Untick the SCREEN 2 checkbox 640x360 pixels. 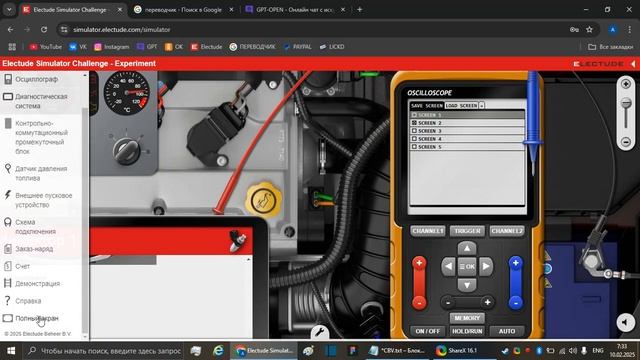414,123
